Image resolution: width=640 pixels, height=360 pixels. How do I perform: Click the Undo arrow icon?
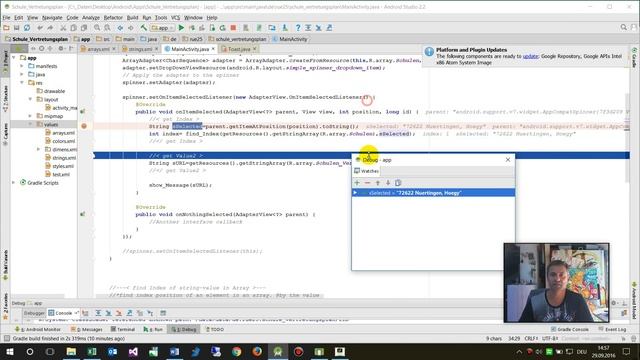pyautogui.click(x=40, y=28)
